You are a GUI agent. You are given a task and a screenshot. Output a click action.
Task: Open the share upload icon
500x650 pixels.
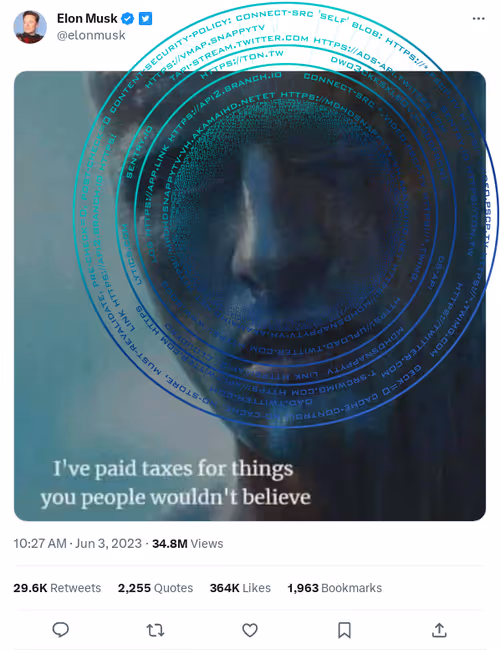(439, 630)
